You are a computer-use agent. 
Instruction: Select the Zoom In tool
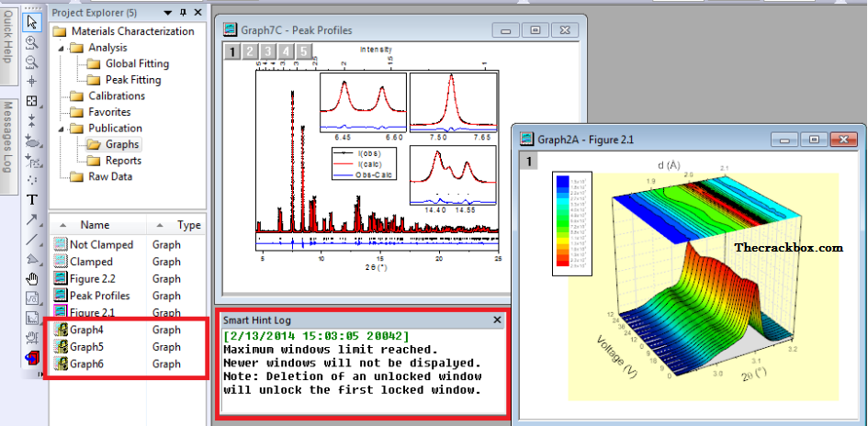point(32,42)
